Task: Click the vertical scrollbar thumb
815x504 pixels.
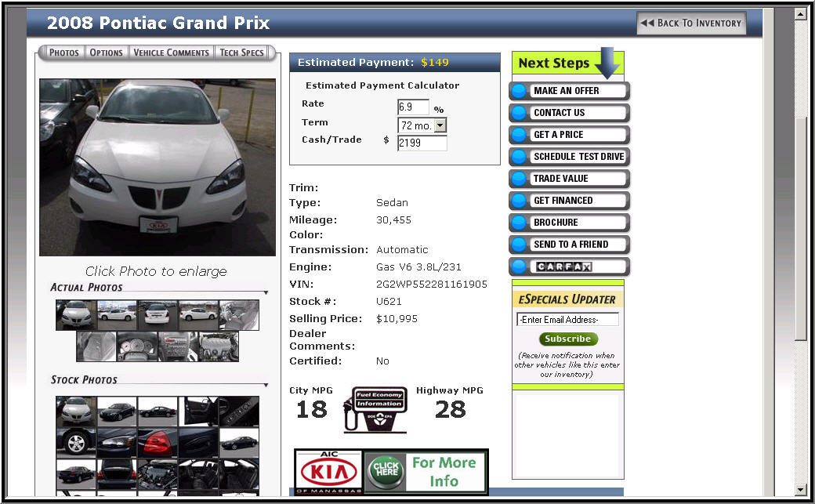Action: (x=800, y=229)
